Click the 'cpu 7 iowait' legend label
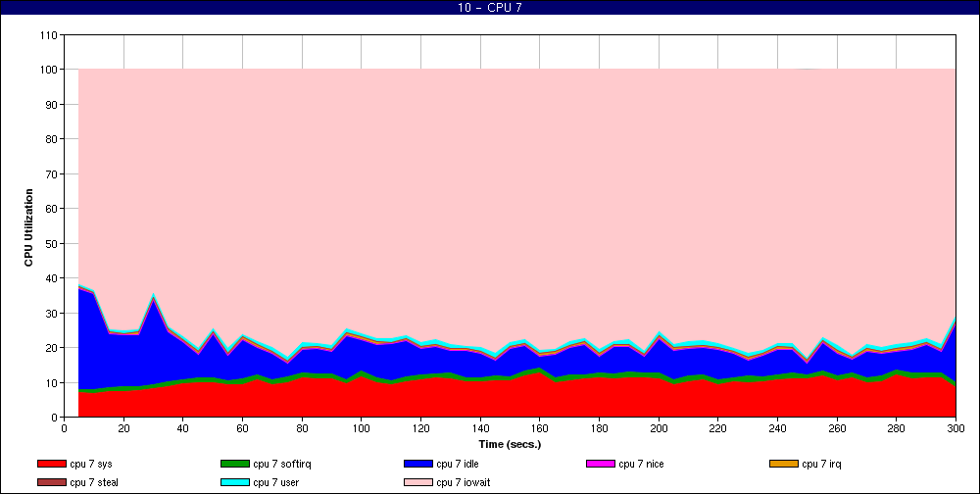 point(464,483)
